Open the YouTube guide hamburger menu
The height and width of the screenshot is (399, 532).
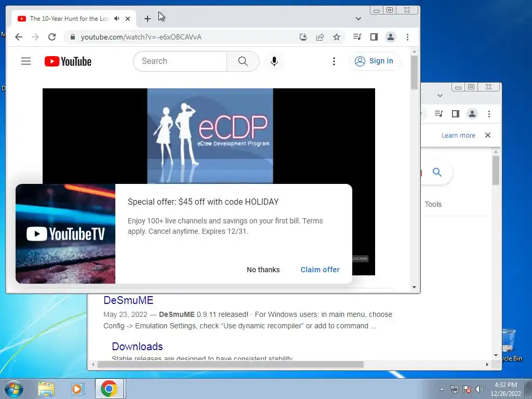click(x=26, y=61)
